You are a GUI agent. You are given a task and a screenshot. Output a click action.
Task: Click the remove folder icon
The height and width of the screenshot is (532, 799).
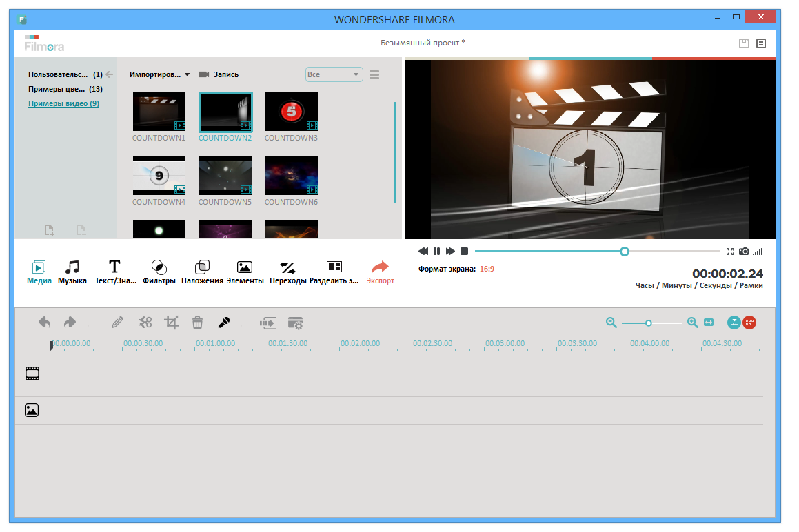coord(81,229)
